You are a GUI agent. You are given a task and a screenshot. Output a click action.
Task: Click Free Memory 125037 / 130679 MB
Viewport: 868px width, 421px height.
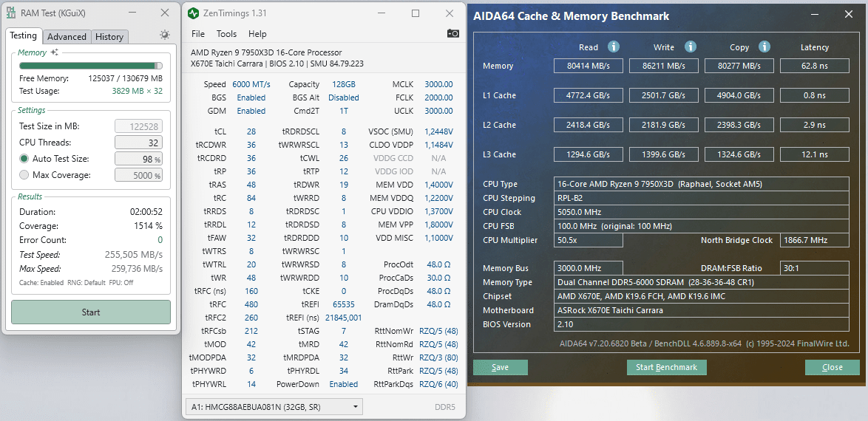126,78
